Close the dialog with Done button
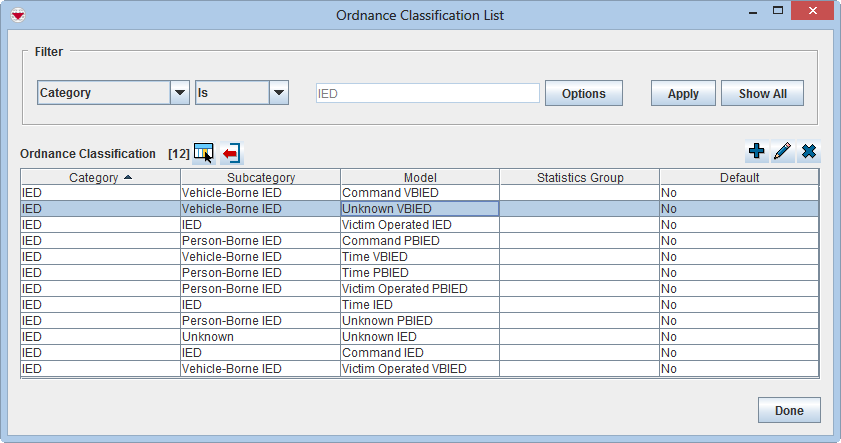 pos(788,410)
